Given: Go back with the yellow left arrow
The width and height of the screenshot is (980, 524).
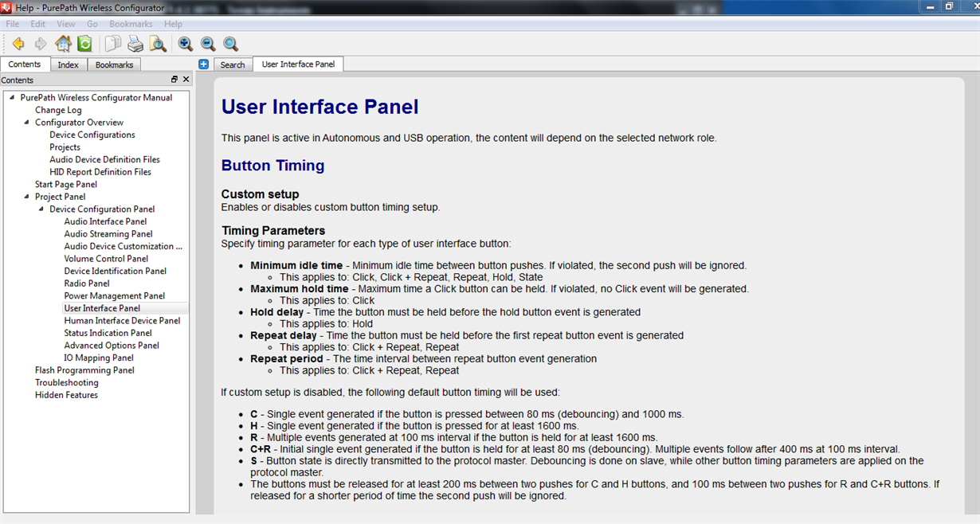Looking at the screenshot, I should click(x=18, y=44).
